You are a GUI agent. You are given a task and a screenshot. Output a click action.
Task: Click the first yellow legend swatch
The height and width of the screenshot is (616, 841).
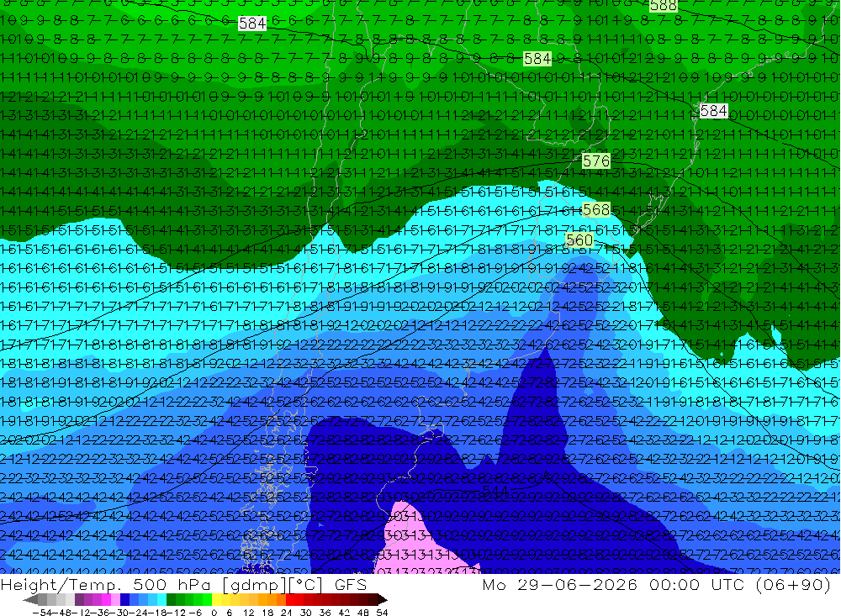coord(216,600)
